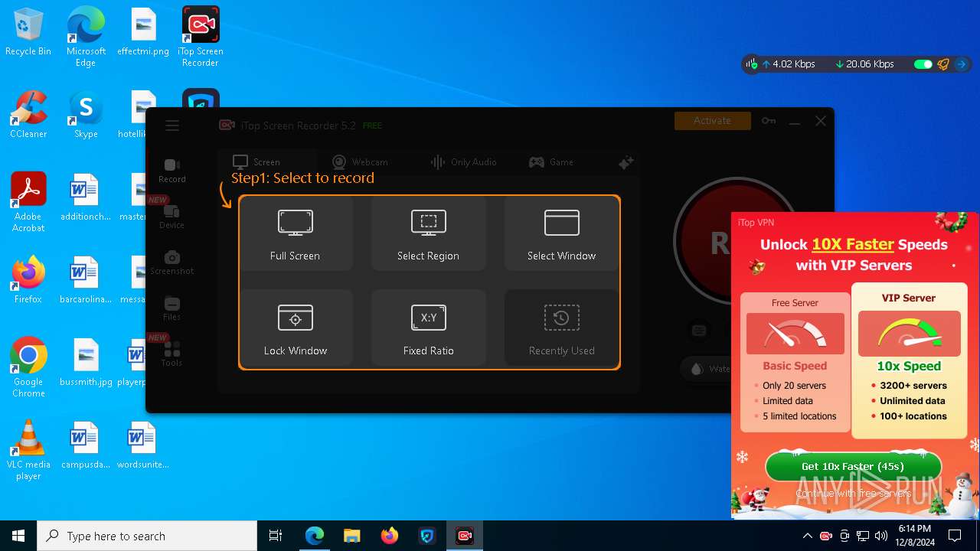Open the Device section in sidebar
Screen dimensions: 980x551
[x=172, y=216]
